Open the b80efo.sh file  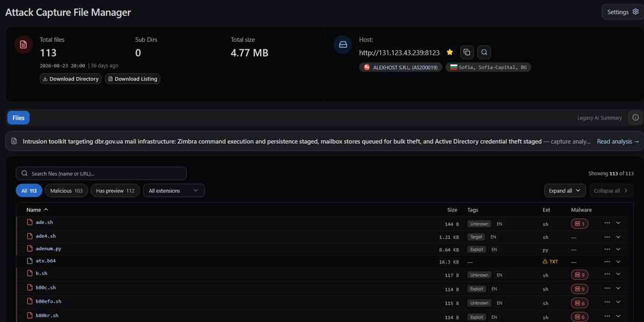point(48,301)
